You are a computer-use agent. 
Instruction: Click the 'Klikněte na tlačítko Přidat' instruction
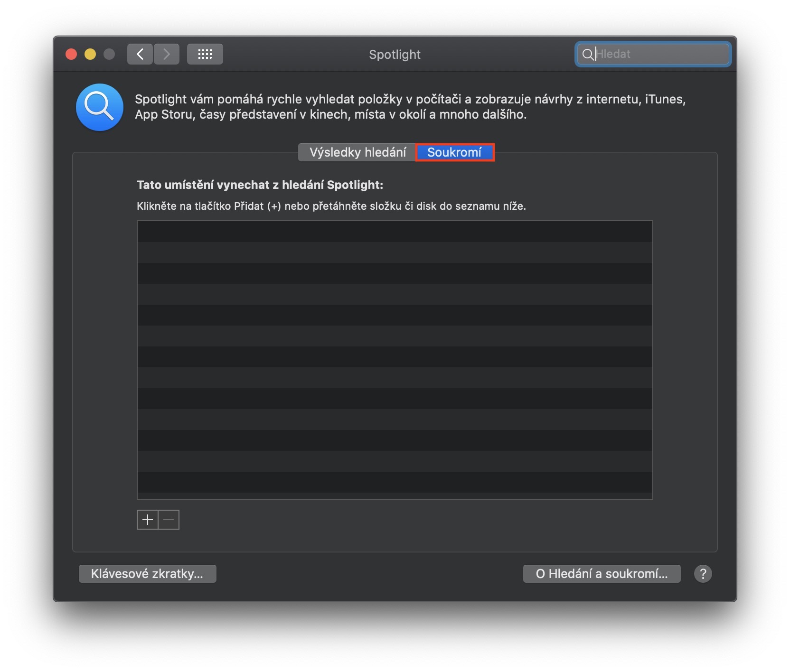[331, 206]
